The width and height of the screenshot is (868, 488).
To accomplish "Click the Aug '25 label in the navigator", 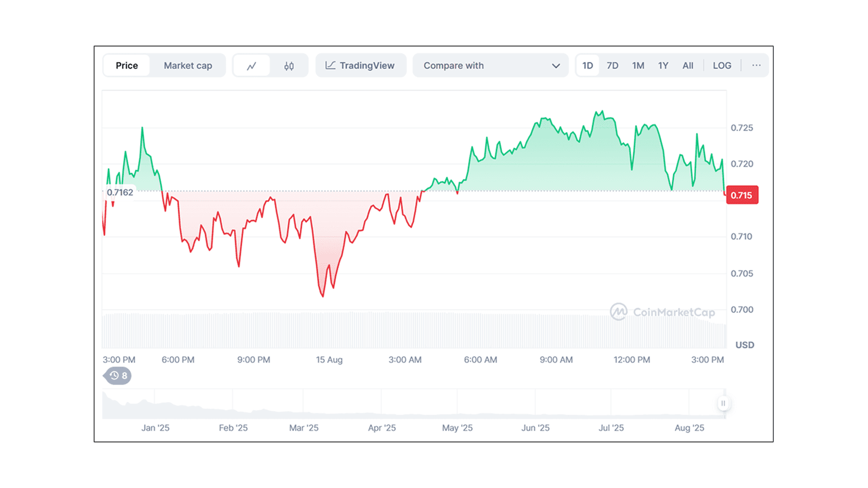I will 689,428.
